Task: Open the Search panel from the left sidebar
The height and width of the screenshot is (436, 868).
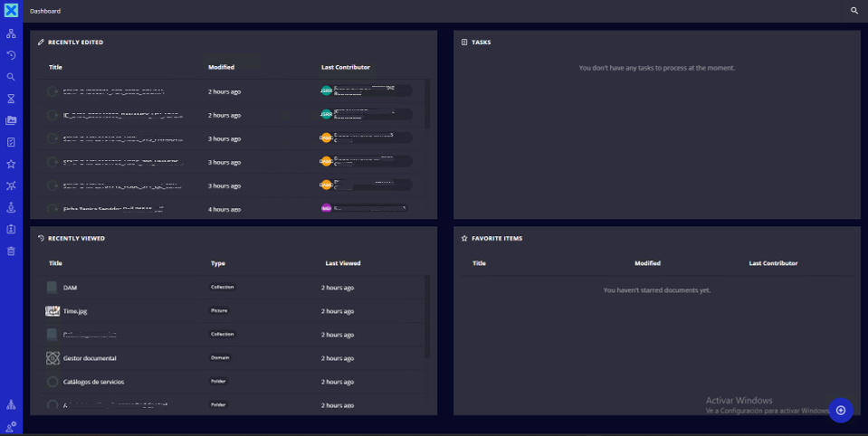Action: [x=11, y=77]
